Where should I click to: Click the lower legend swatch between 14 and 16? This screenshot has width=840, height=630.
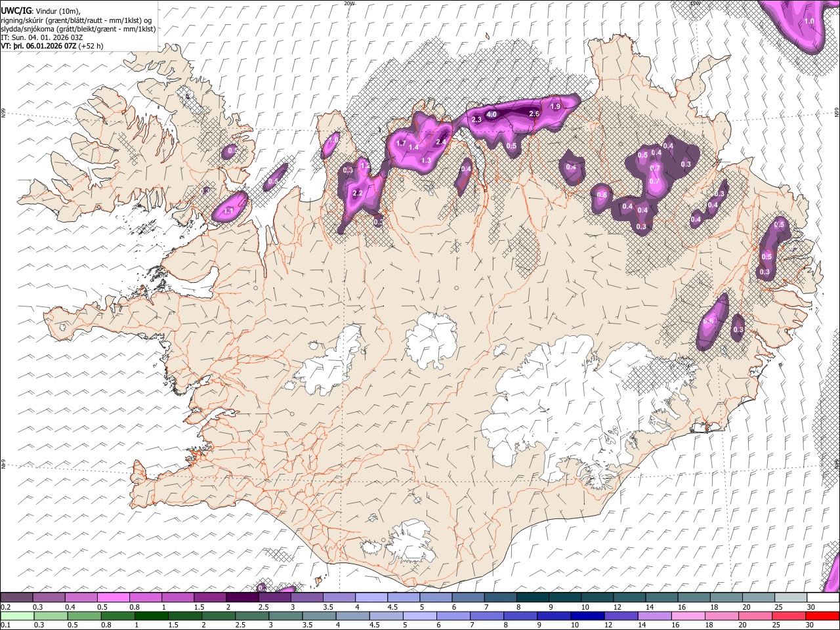pos(654,616)
